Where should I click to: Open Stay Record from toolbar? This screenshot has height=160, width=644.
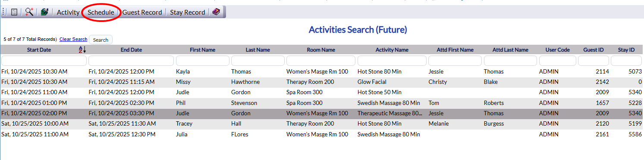(188, 12)
